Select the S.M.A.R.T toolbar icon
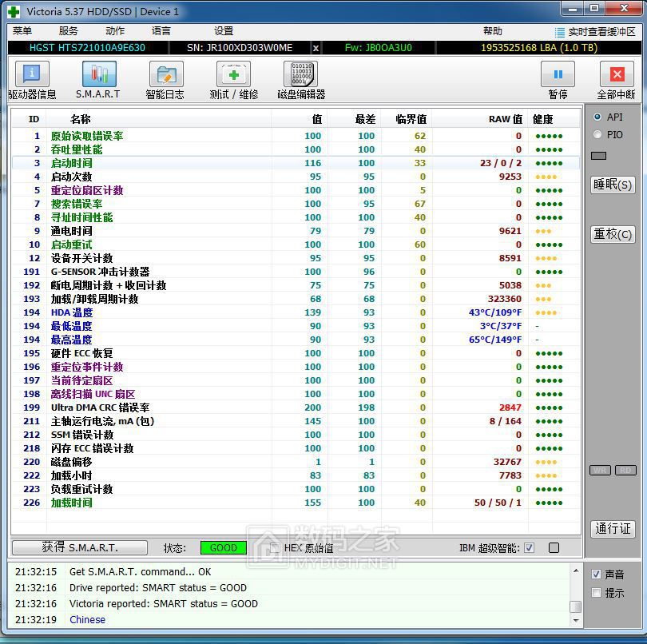Viewport: 647px width, 644px height. (x=99, y=74)
